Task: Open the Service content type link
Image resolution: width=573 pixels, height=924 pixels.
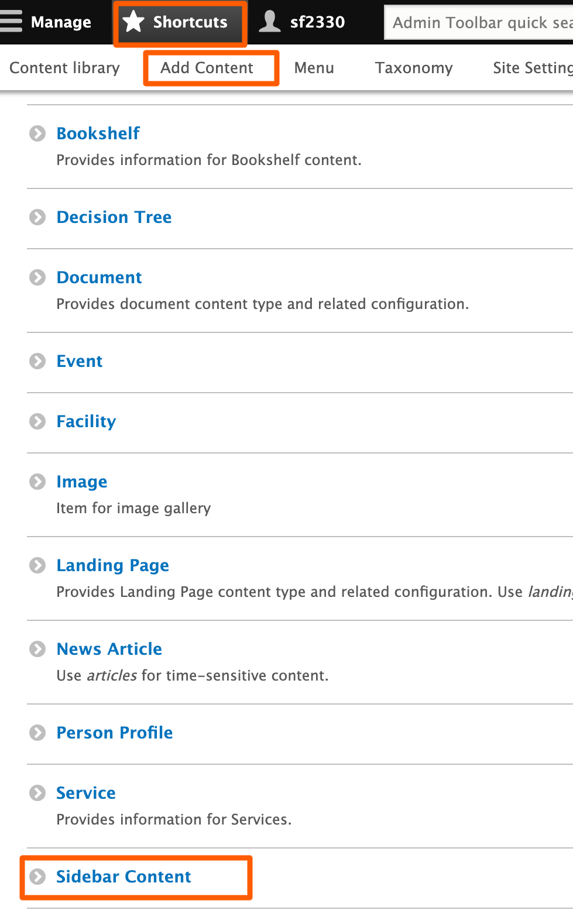Action: pos(86,793)
